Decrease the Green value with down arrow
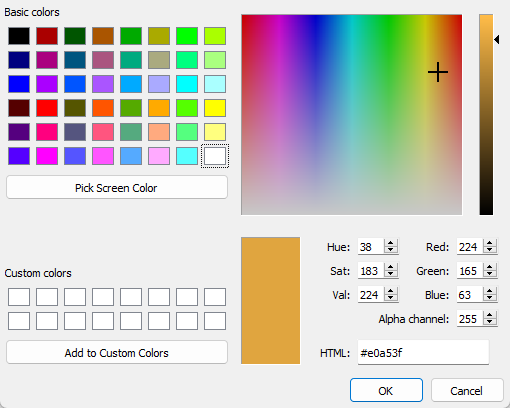 point(490,275)
